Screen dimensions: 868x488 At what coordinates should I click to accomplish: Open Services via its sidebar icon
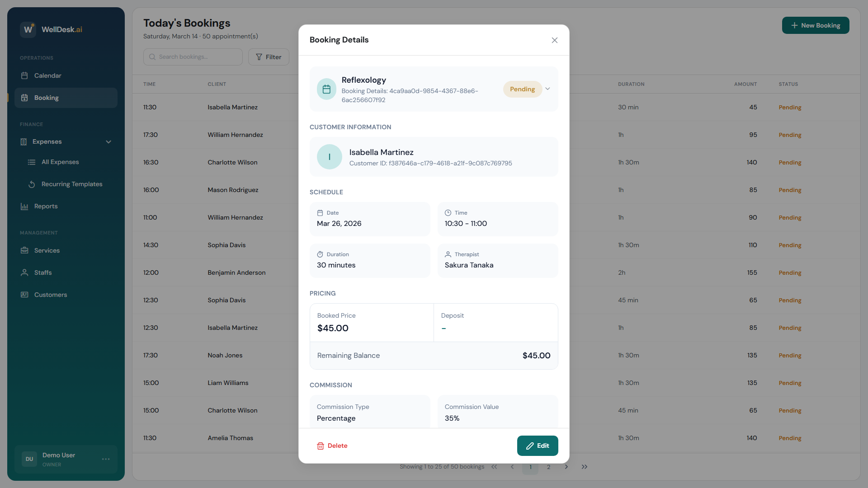[x=25, y=250]
